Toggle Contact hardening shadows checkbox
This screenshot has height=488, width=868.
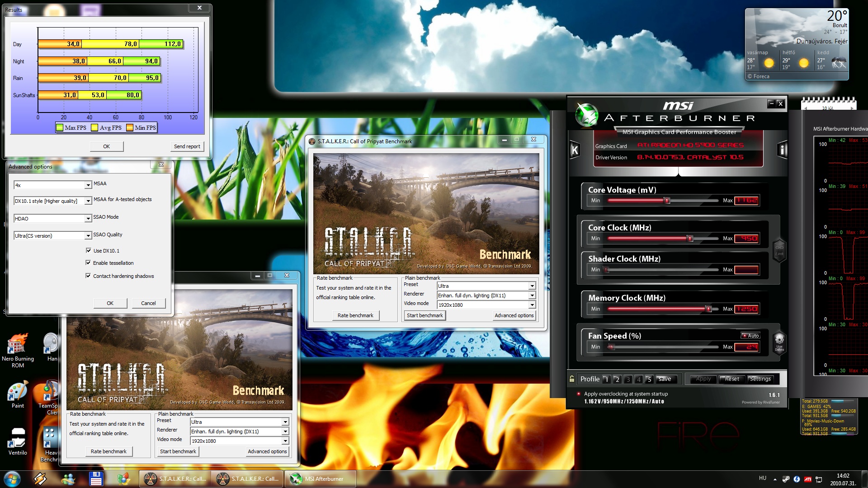click(88, 276)
